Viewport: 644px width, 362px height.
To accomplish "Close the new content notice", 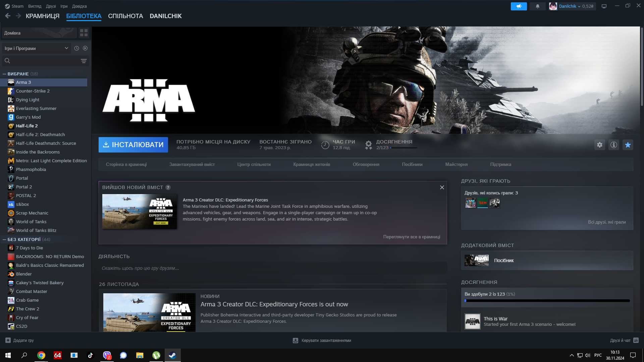I will click(442, 187).
